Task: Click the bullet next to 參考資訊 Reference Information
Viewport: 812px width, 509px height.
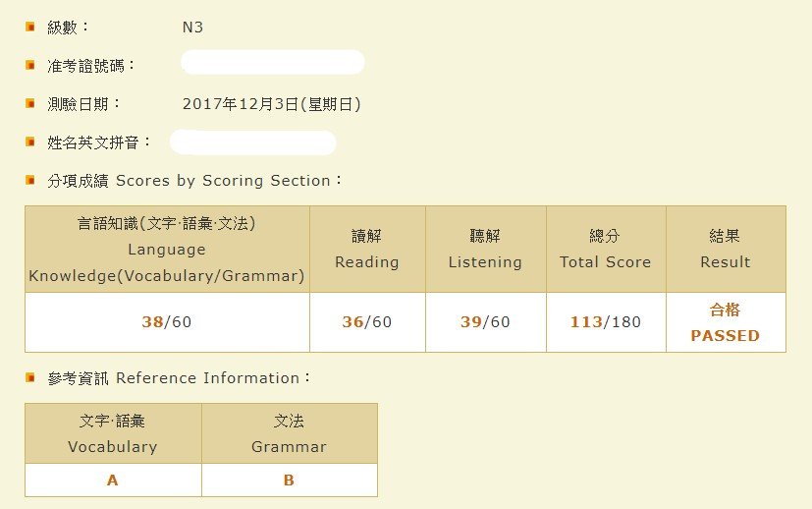Action: [30, 377]
